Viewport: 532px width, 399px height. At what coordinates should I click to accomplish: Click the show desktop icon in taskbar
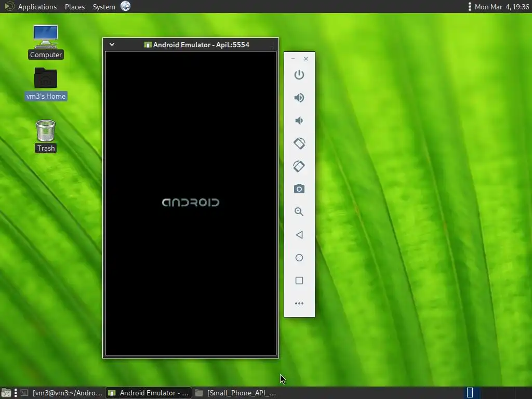6,393
